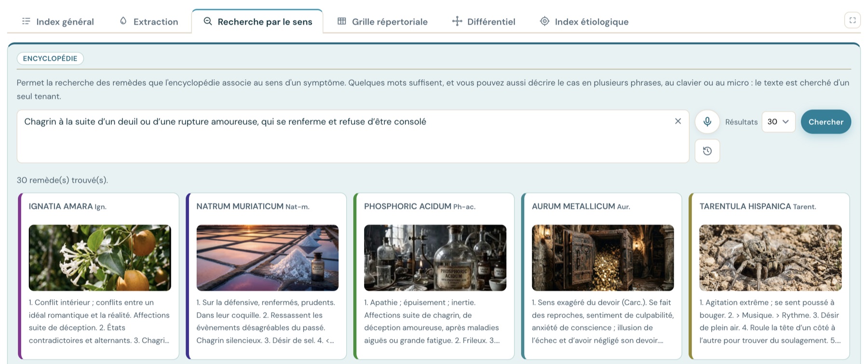Click the Chercher button
868x364 pixels.
(826, 122)
